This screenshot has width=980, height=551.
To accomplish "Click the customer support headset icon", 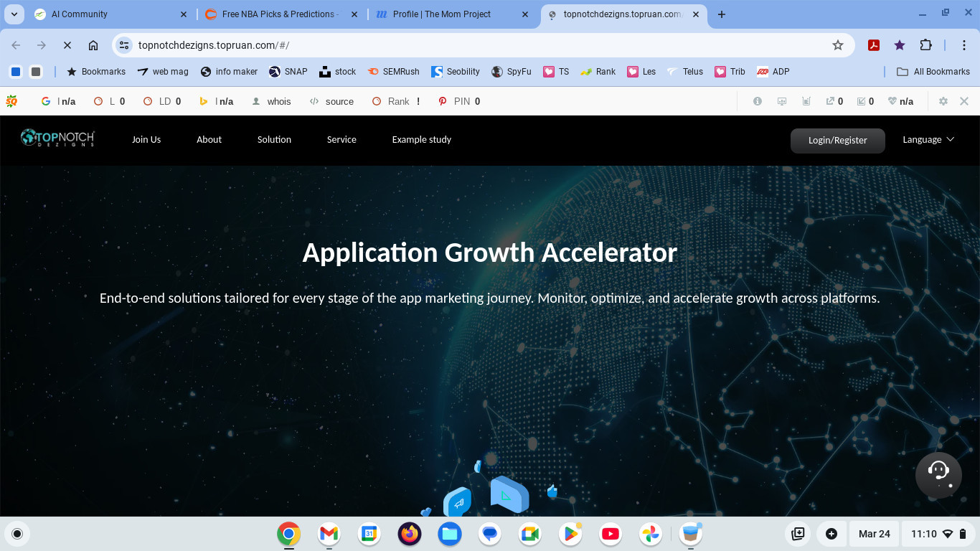I will pyautogui.click(x=938, y=474).
